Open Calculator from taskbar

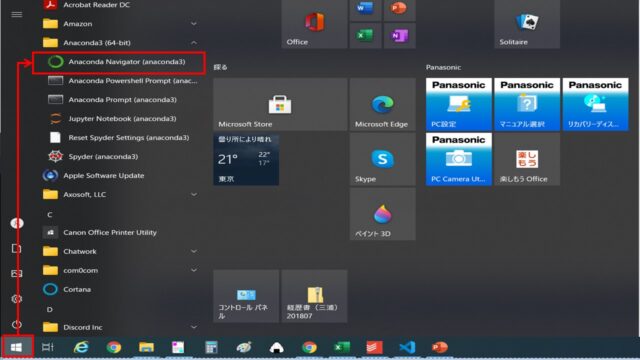point(211,347)
